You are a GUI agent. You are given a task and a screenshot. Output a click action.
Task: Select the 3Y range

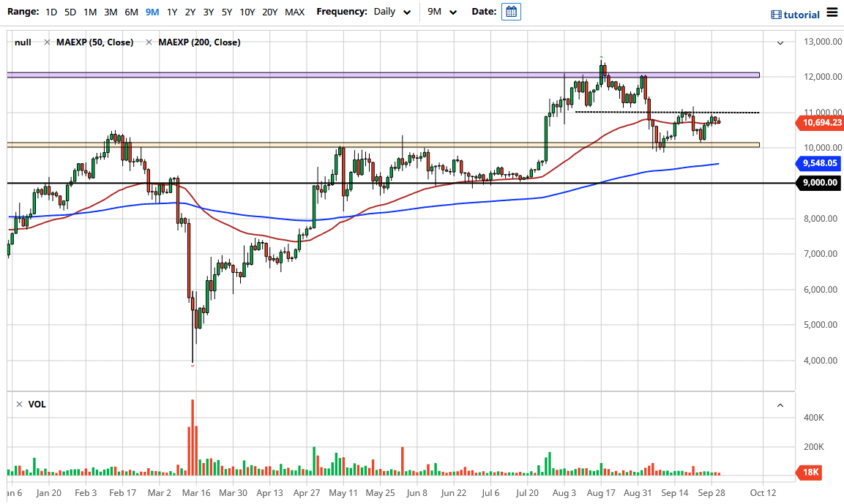tap(209, 12)
